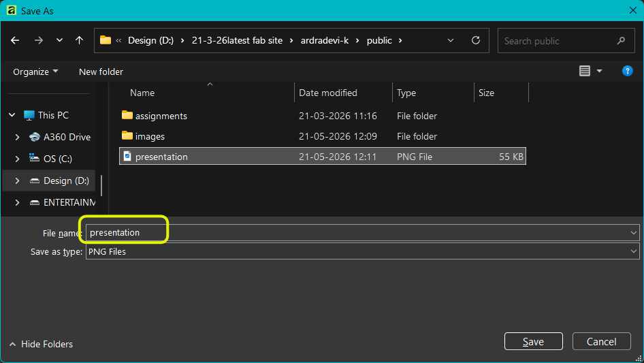Click the assignments folder icon

tap(127, 115)
